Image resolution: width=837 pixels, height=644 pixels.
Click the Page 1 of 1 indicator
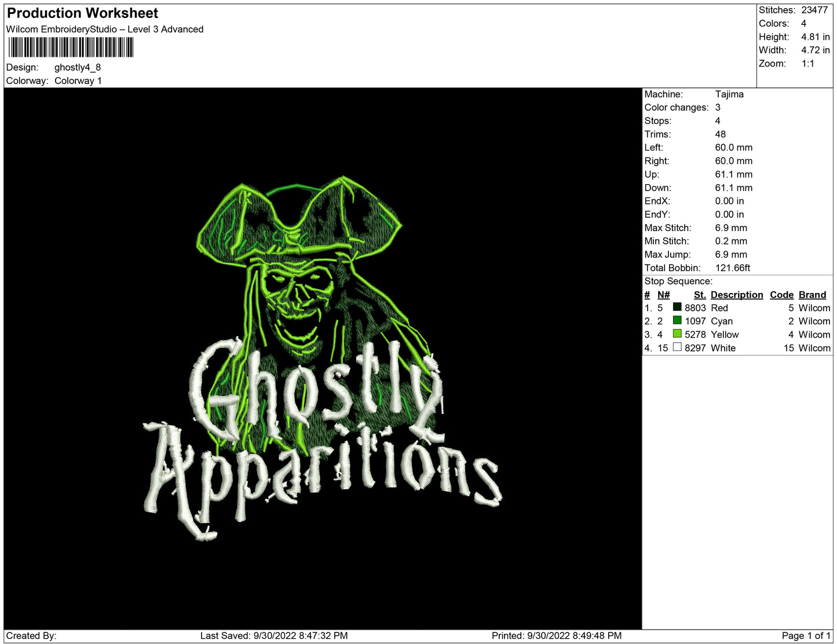pos(806,635)
